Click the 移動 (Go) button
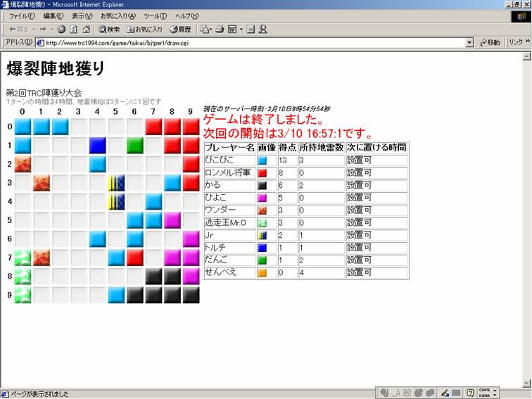 (490, 43)
